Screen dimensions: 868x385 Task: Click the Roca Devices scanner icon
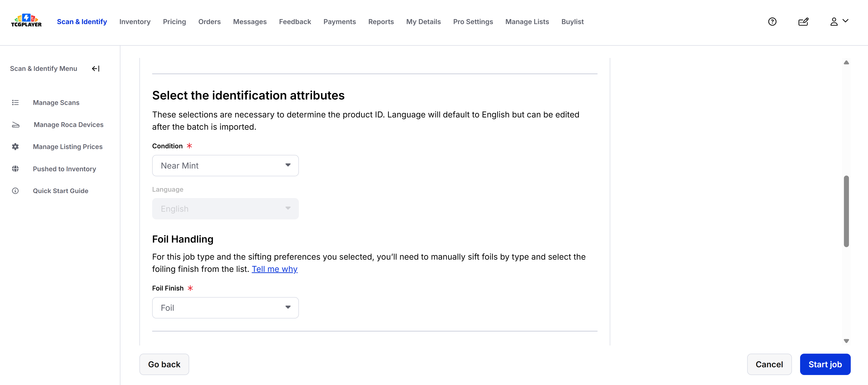pyautogui.click(x=15, y=125)
